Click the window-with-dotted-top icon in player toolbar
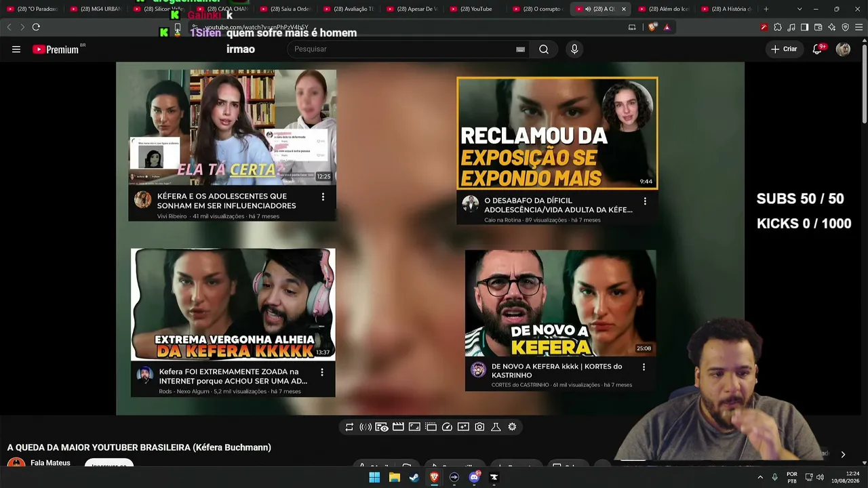Viewport: 868px width, 488px height. [x=431, y=427]
